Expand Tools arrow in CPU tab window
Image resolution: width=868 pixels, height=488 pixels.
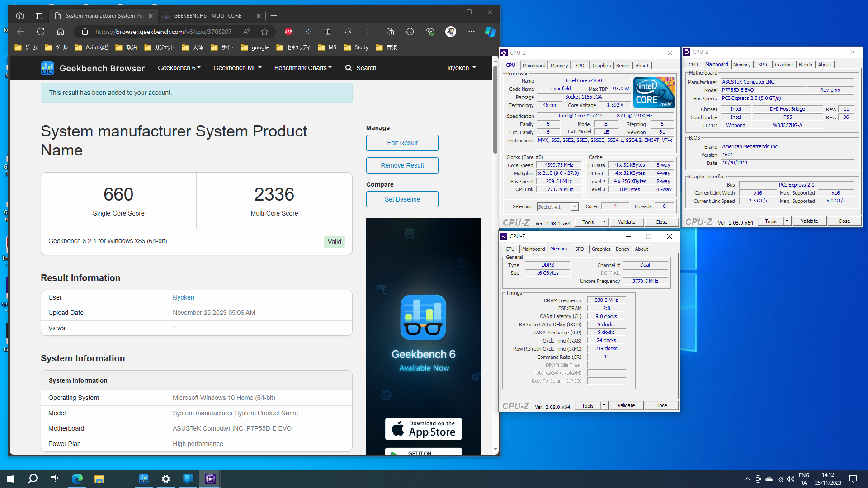(604, 222)
